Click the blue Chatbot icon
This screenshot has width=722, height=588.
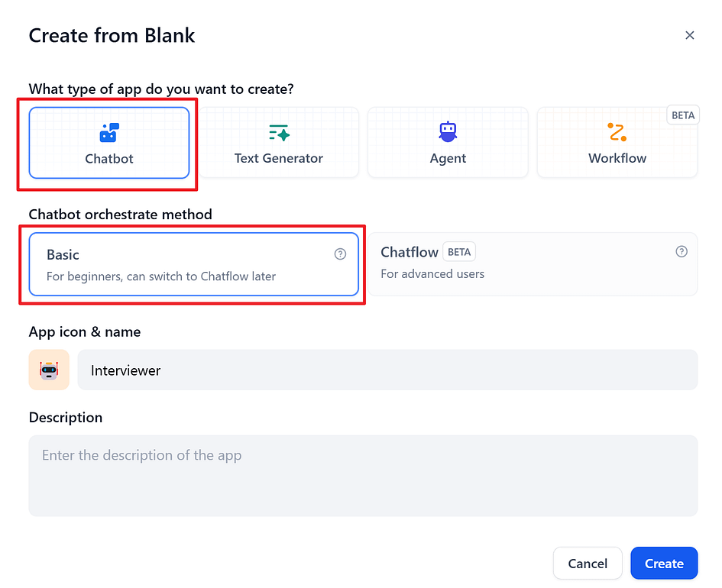click(109, 133)
